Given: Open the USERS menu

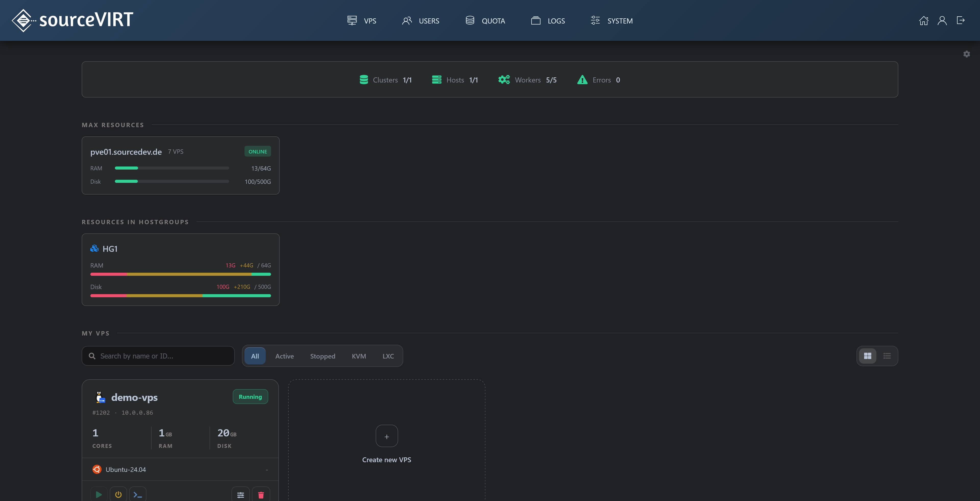Looking at the screenshot, I should click(421, 21).
